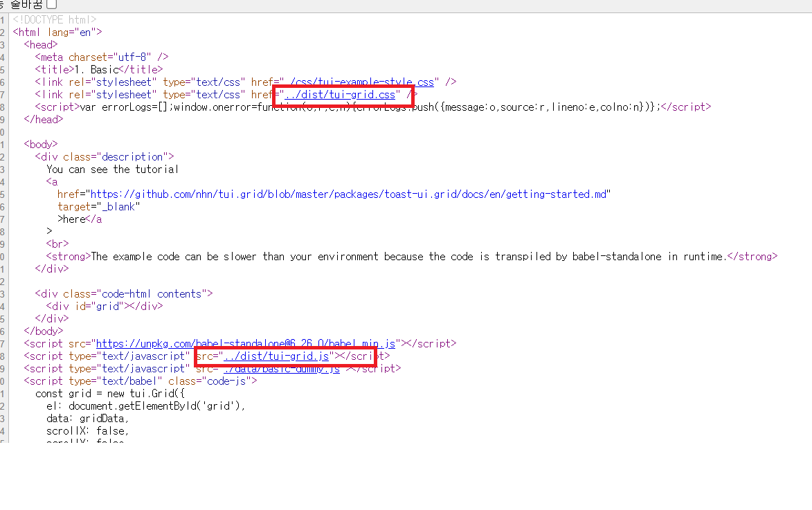Click the 'id="grid"' attribute text
This screenshot has height=510, width=812.
coord(100,306)
